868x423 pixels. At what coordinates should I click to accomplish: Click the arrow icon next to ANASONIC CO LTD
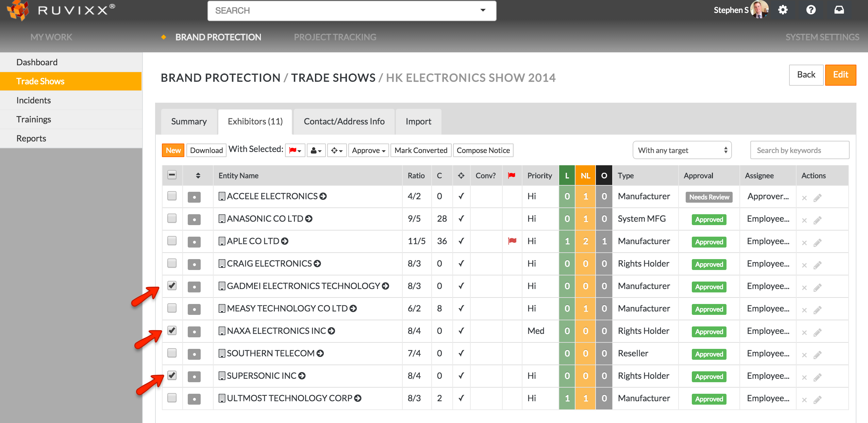tap(309, 219)
